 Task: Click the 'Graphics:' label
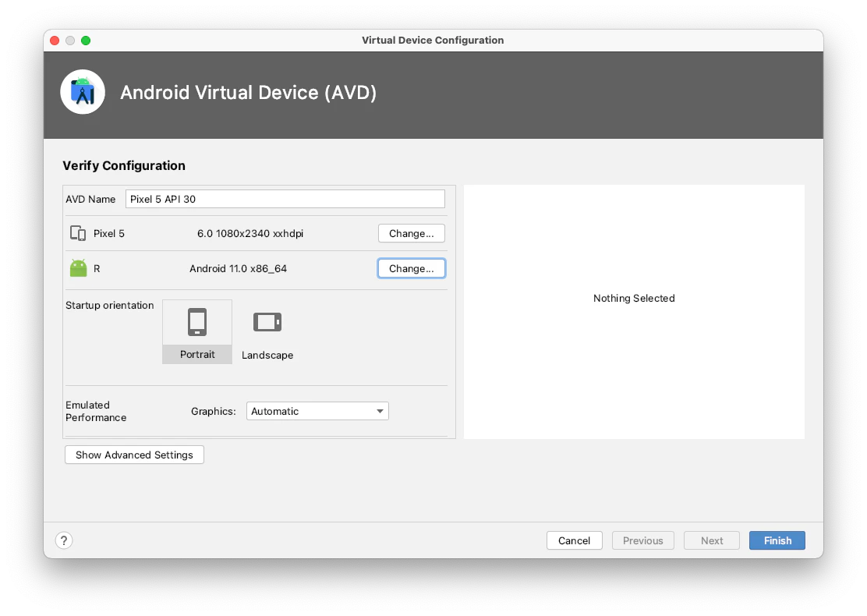214,412
